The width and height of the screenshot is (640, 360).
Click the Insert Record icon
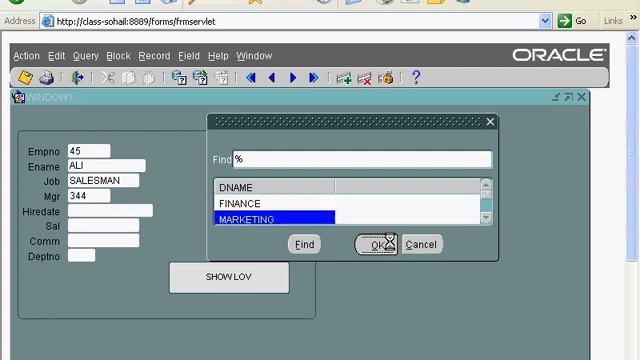click(344, 78)
